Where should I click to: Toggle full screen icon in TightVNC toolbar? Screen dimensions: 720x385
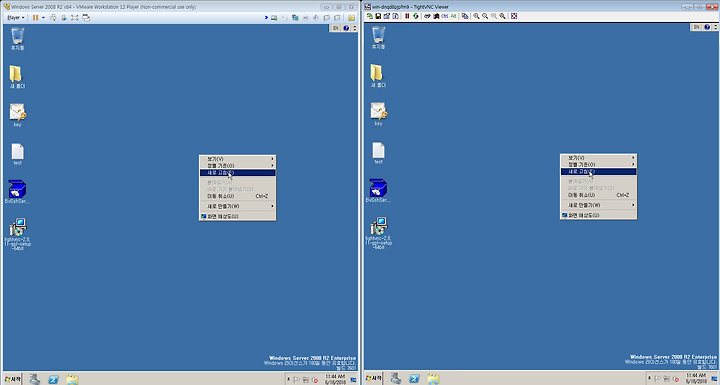[x=514, y=16]
